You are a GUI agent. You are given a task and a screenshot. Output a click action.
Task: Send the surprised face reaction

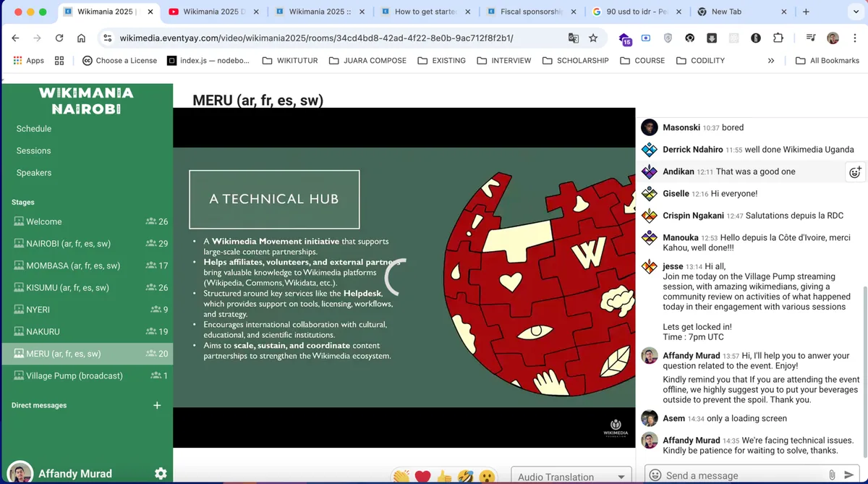(488, 477)
